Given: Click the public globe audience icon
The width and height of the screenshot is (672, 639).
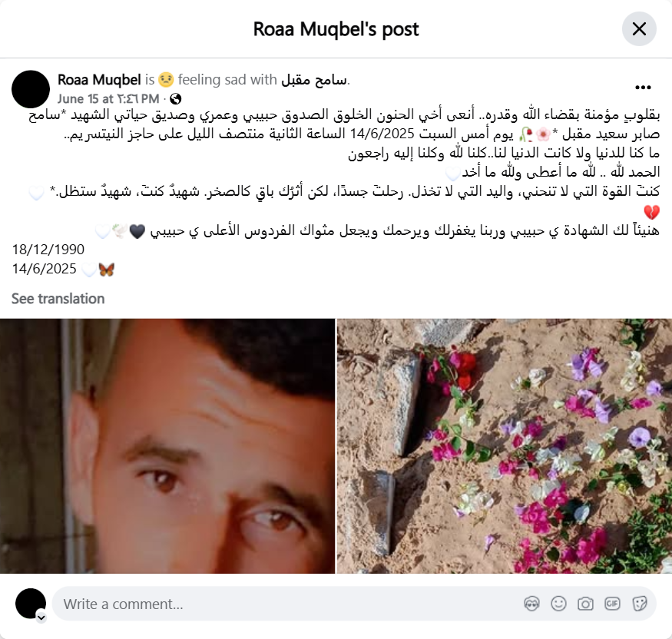Looking at the screenshot, I should pyautogui.click(x=175, y=99).
